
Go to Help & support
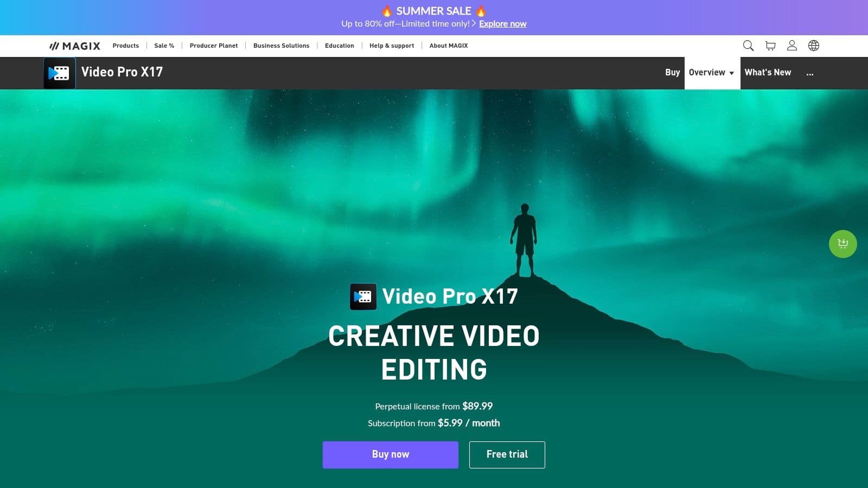(x=391, y=46)
